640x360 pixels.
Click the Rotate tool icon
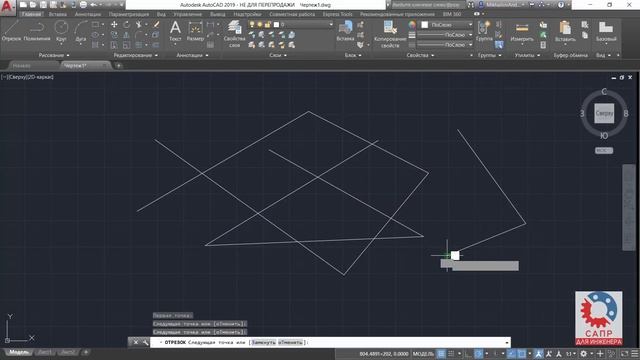127,25
